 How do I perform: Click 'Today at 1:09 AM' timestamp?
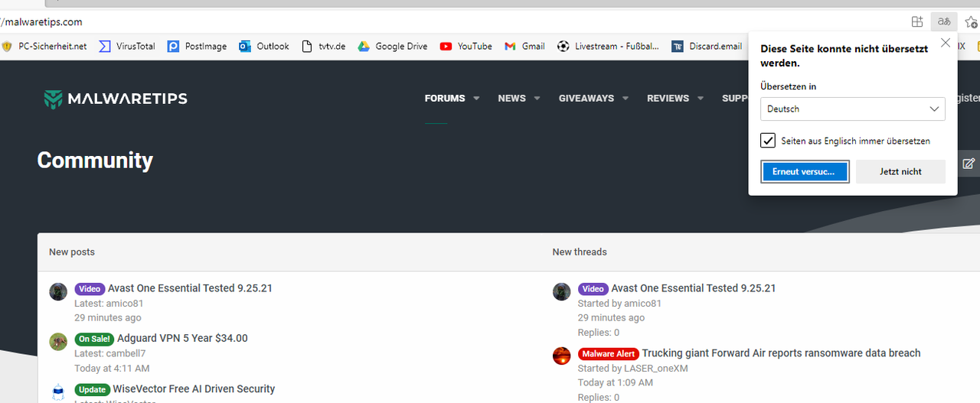(616, 382)
